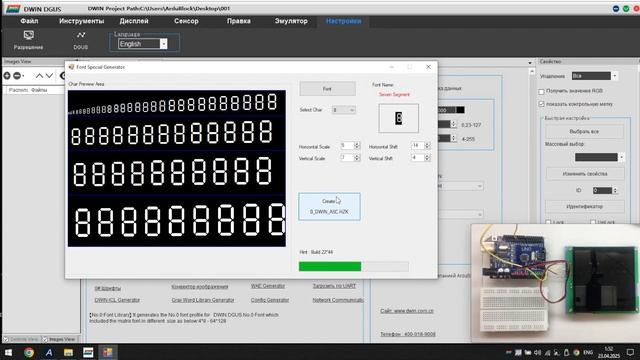Open the www.dwin.com.cn site link
Screen dimensions: 640x360
(407, 311)
